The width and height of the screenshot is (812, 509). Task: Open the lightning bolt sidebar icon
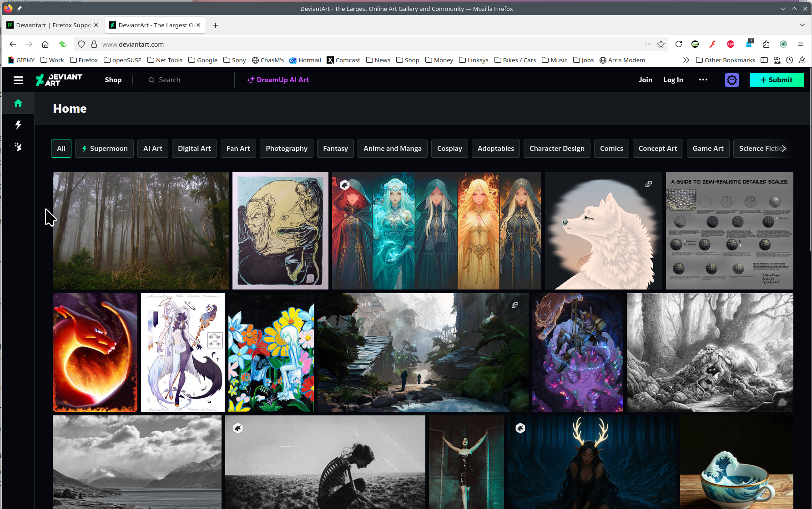18,125
